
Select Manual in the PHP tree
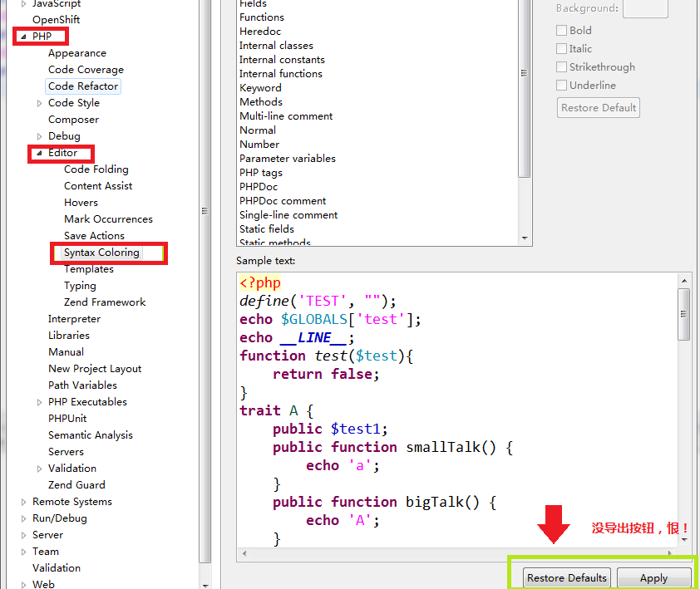click(x=66, y=352)
